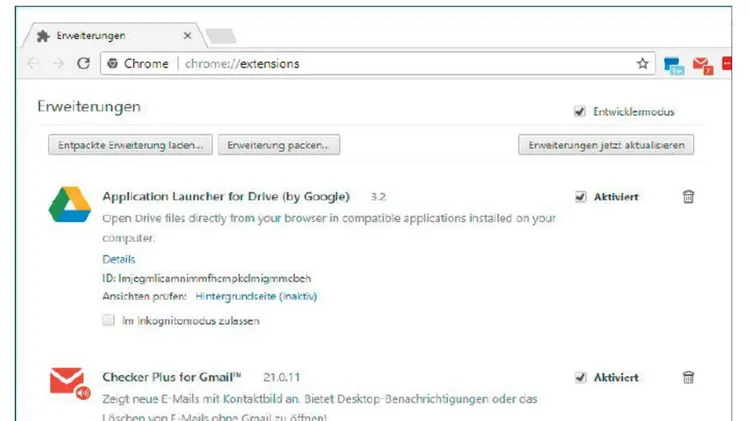Click the forward navigation arrow

click(x=58, y=64)
